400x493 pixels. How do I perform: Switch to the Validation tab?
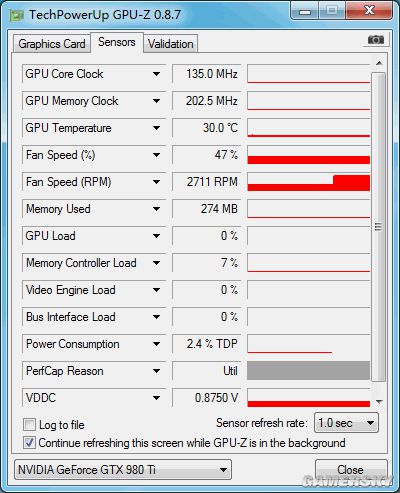point(171,44)
